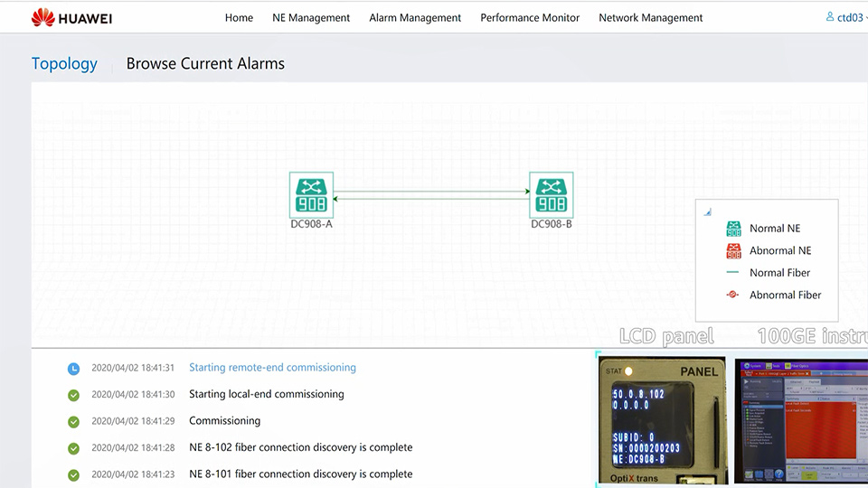Go to the Home menu item
This screenshot has width=868, height=488.
pyautogui.click(x=239, y=17)
